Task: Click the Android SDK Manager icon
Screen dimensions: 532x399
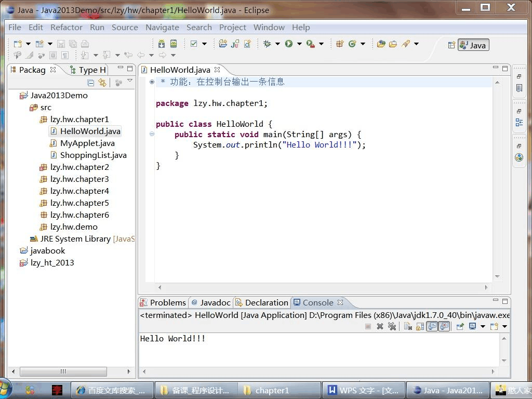Action: (162, 44)
